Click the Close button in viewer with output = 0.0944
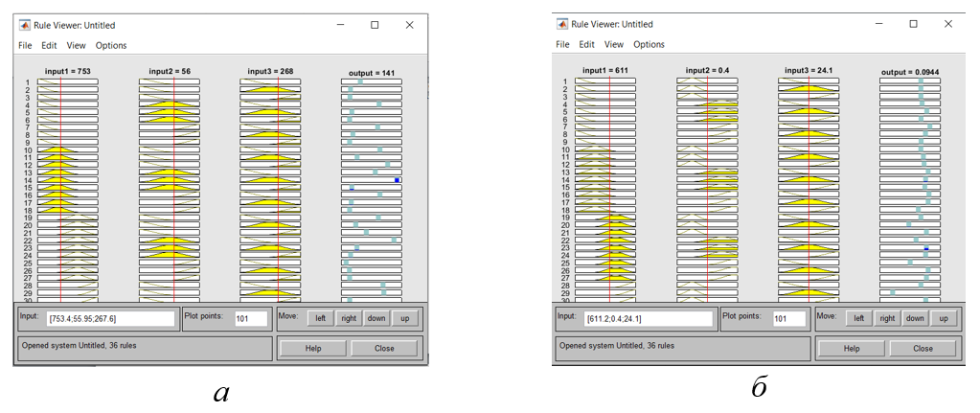 (x=923, y=348)
